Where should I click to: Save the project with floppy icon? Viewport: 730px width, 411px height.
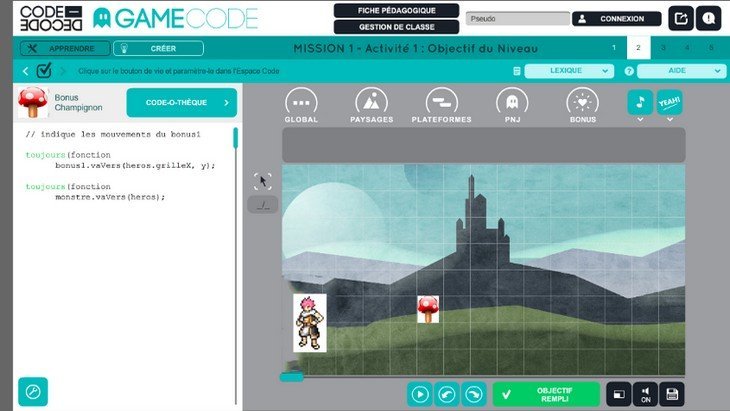(x=672, y=394)
